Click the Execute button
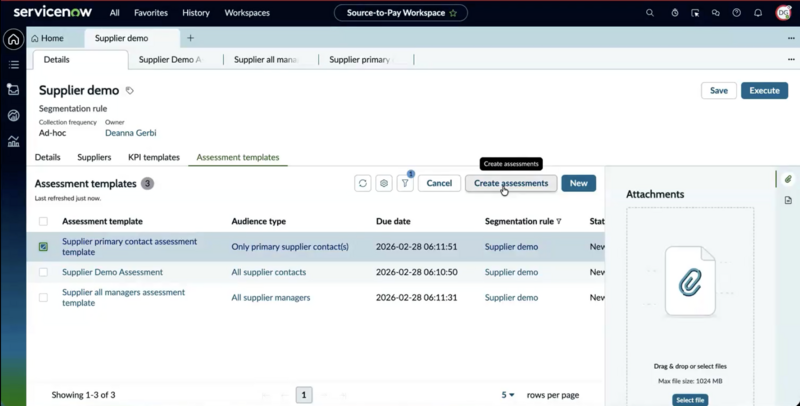Screen dimensions: 800x406 (x=764, y=90)
